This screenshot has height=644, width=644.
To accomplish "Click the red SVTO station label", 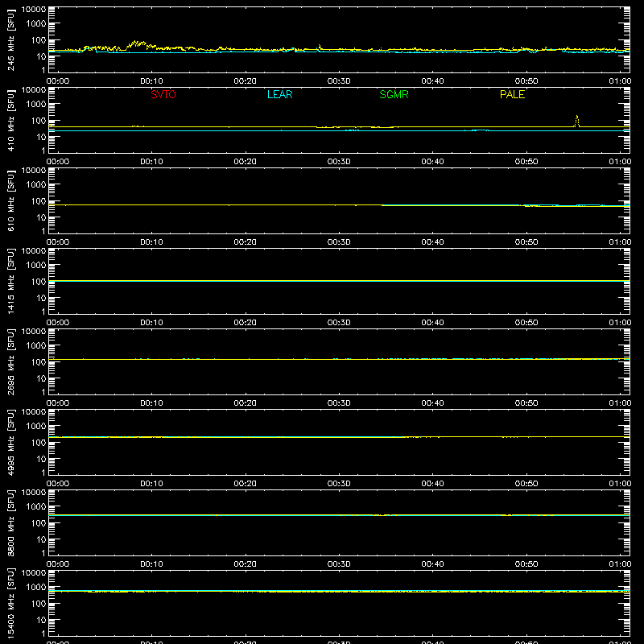I will [x=163, y=94].
